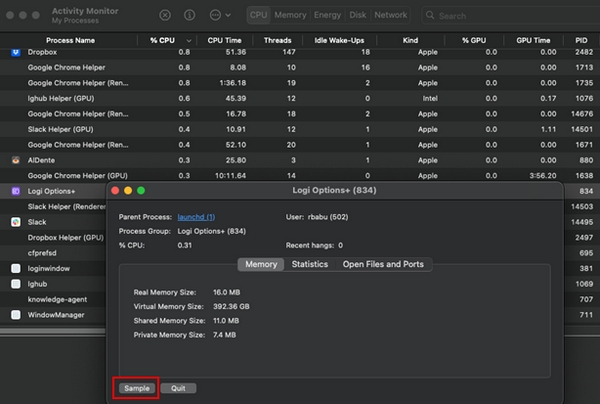This screenshot has height=404, width=600.
Task: Select the Dropbox Helper (GPU) row
Action: (53, 238)
